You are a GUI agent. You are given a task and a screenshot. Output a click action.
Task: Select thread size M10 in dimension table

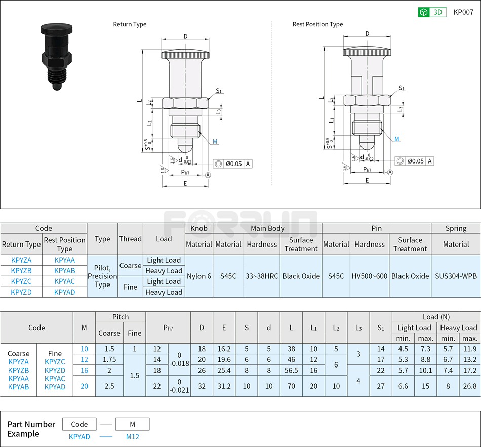pyautogui.click(x=84, y=349)
